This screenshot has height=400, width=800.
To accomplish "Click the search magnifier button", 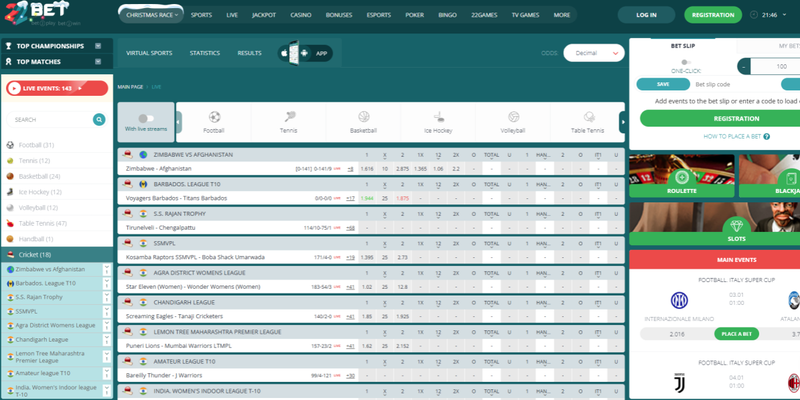I will [x=99, y=119].
